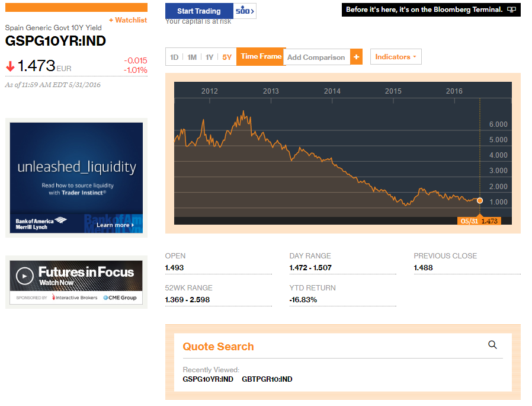Open recently viewed GSPG10YR:IND quote

click(x=208, y=379)
